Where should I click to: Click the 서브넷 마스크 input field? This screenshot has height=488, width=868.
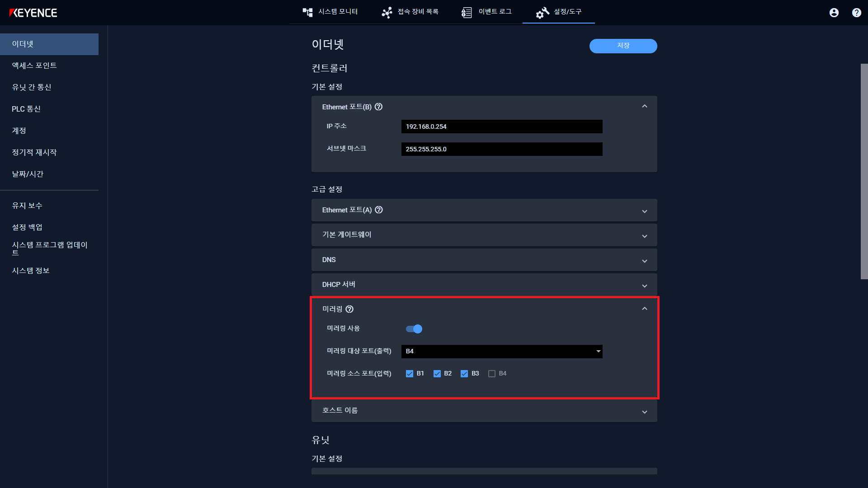[x=502, y=149]
